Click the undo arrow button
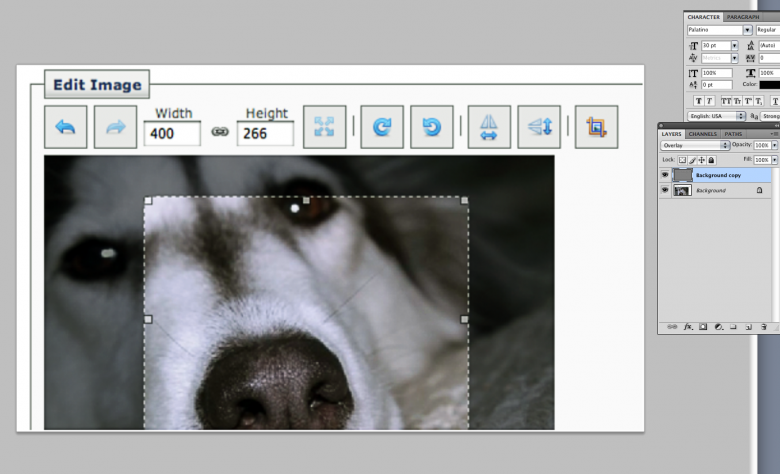The image size is (780, 474). (66, 127)
